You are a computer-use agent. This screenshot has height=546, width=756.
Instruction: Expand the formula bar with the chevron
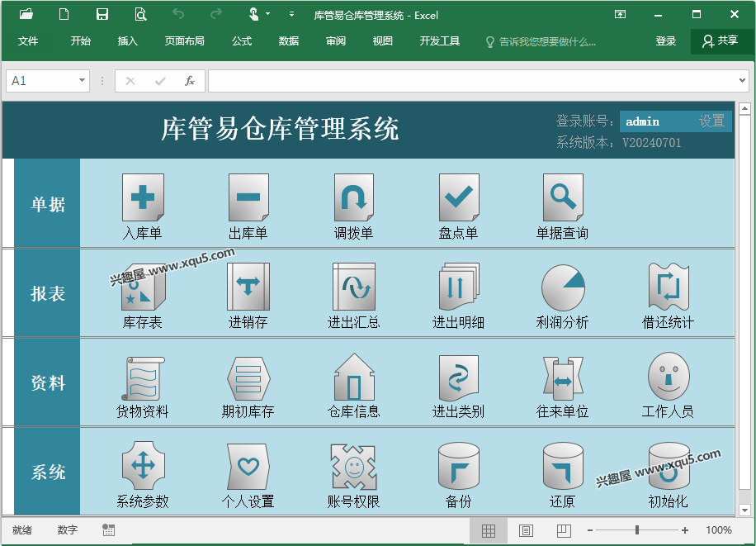click(x=742, y=80)
